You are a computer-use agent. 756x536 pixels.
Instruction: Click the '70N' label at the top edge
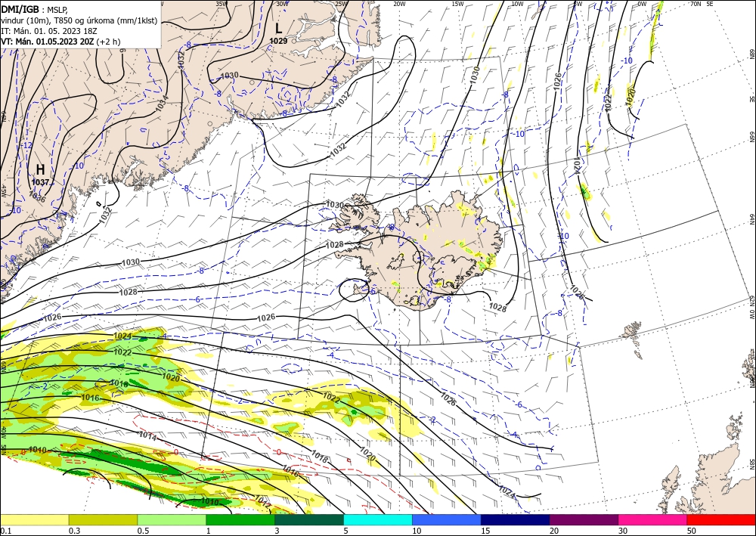click(x=696, y=4)
